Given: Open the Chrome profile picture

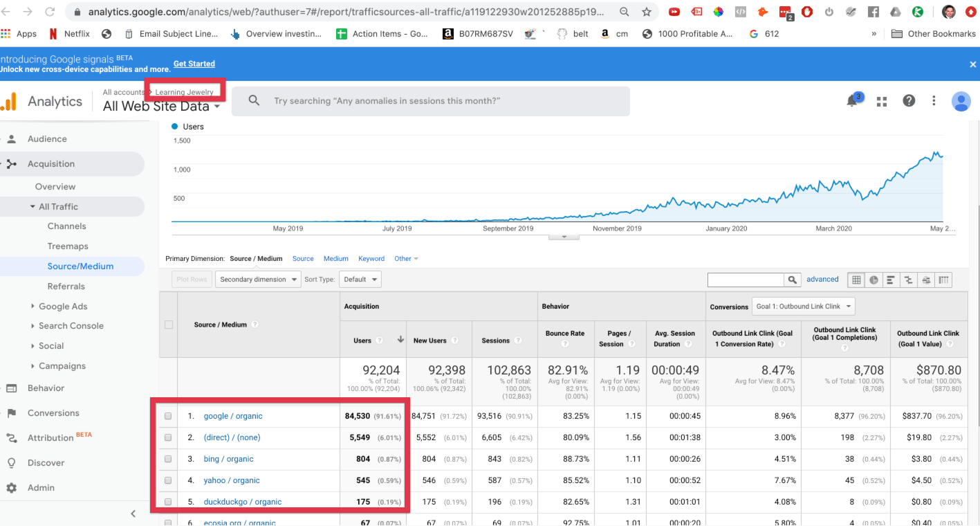Looking at the screenshot, I should 948,12.
